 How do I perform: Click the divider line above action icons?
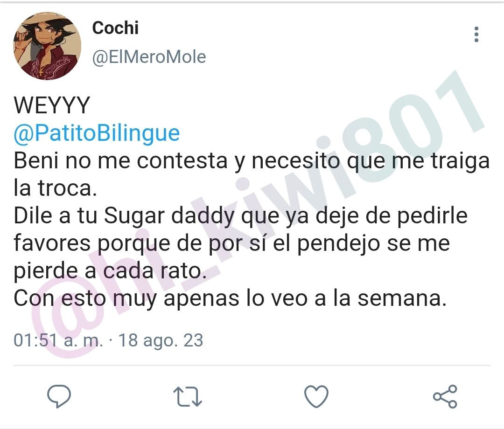click(x=252, y=365)
